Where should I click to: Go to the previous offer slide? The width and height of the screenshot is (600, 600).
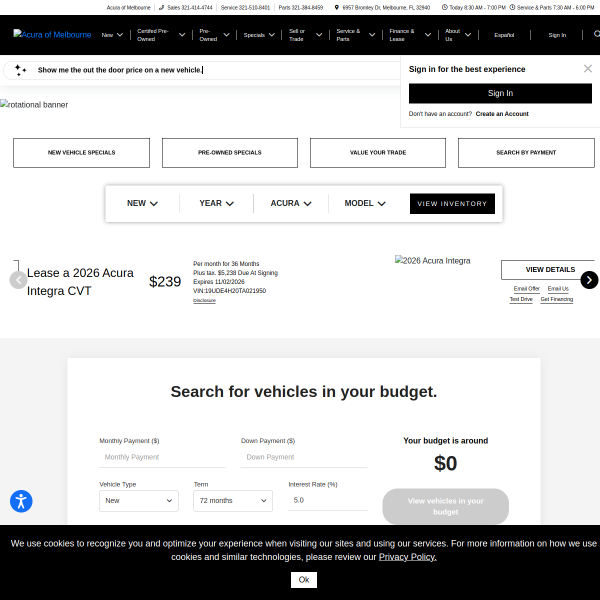[18, 280]
